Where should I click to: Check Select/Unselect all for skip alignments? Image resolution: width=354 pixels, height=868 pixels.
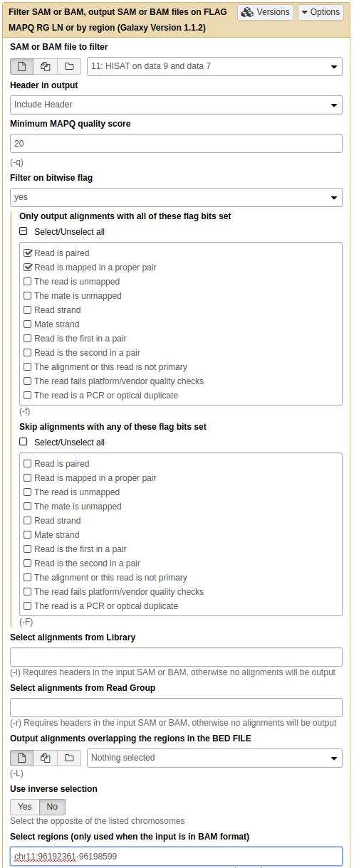pos(24,442)
